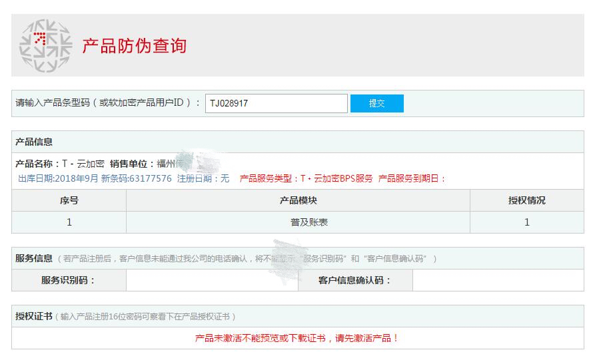Click the 服务信息 section header
The height and width of the screenshot is (364, 597).
pyautogui.click(x=34, y=258)
